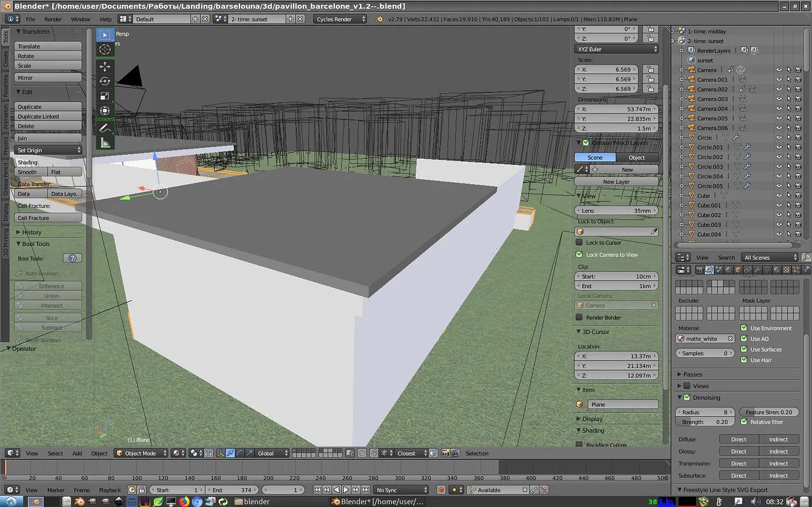This screenshot has height=507, width=812.
Task: Enable the Render Border checkbox
Action: tap(579, 318)
